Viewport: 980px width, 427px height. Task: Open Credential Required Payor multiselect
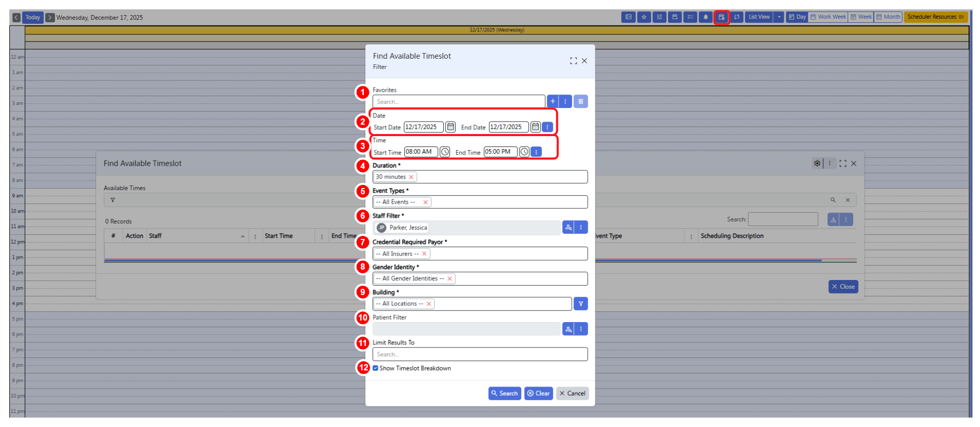tap(480, 253)
